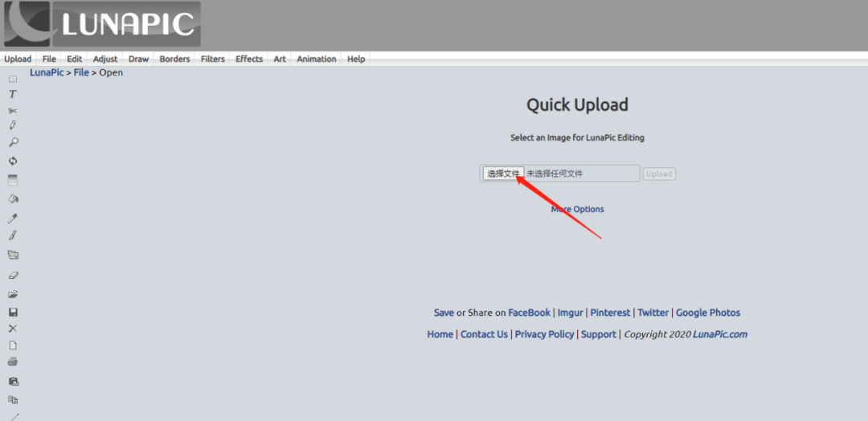
Task: Open the Borders menu
Action: pos(175,59)
